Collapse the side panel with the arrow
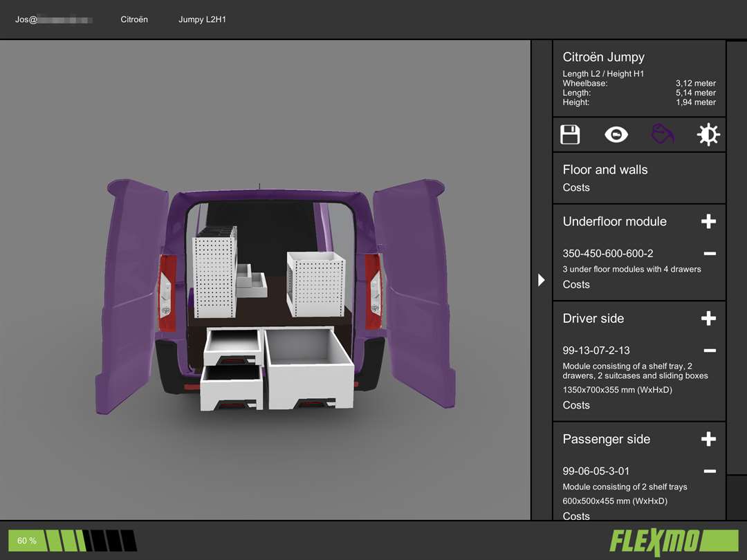747x560 pixels. pos(541,279)
